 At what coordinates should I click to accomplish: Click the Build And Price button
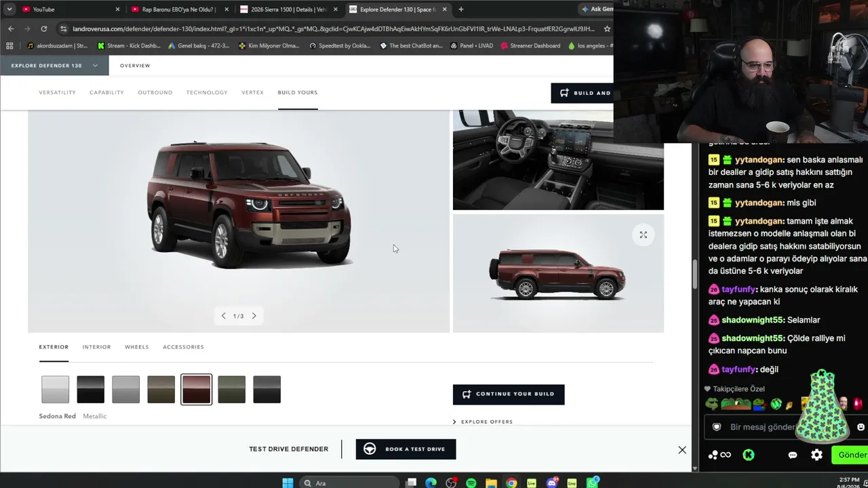pyautogui.click(x=582, y=93)
